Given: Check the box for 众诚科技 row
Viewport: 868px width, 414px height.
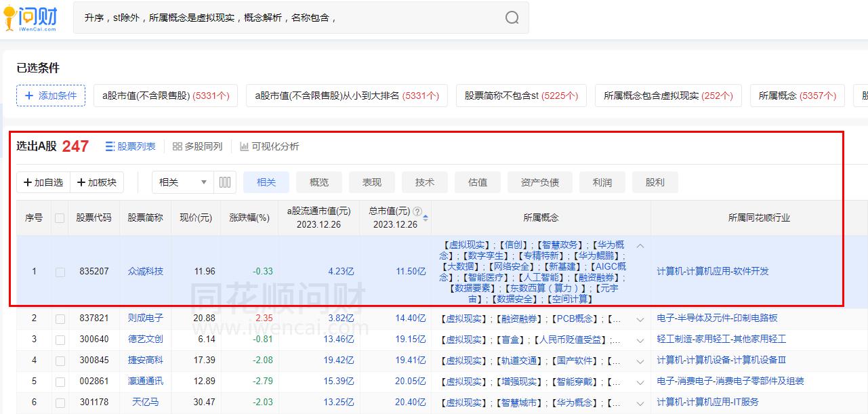Looking at the screenshot, I should pyautogui.click(x=60, y=272).
